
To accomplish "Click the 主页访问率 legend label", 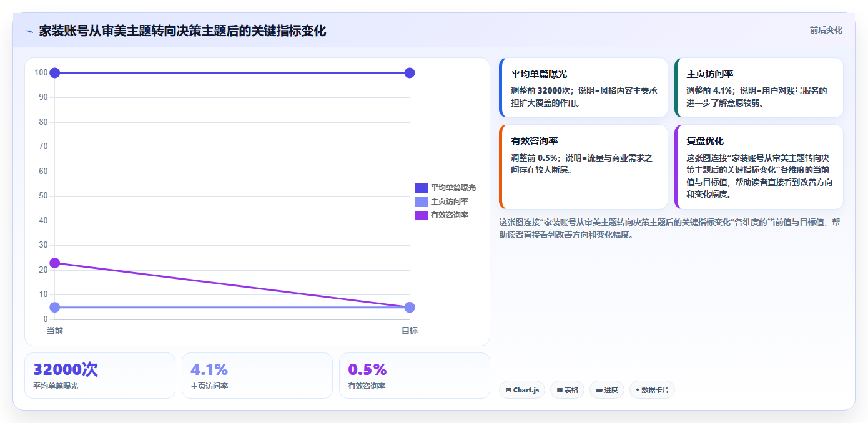I will (x=450, y=202).
